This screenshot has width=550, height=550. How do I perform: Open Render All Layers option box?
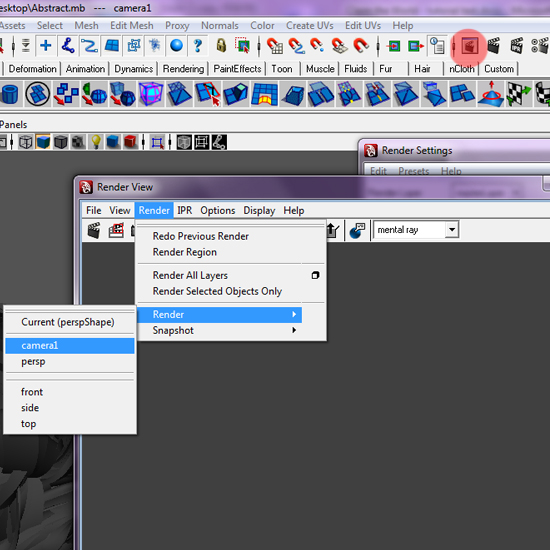point(315,275)
